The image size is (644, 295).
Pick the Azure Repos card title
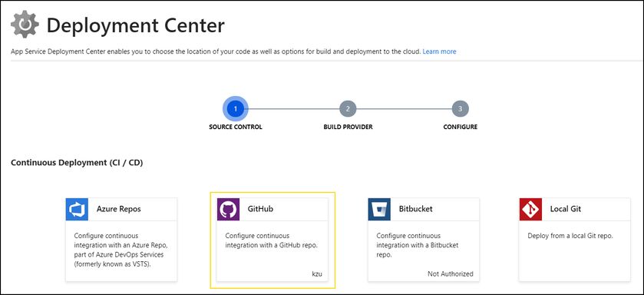click(119, 209)
